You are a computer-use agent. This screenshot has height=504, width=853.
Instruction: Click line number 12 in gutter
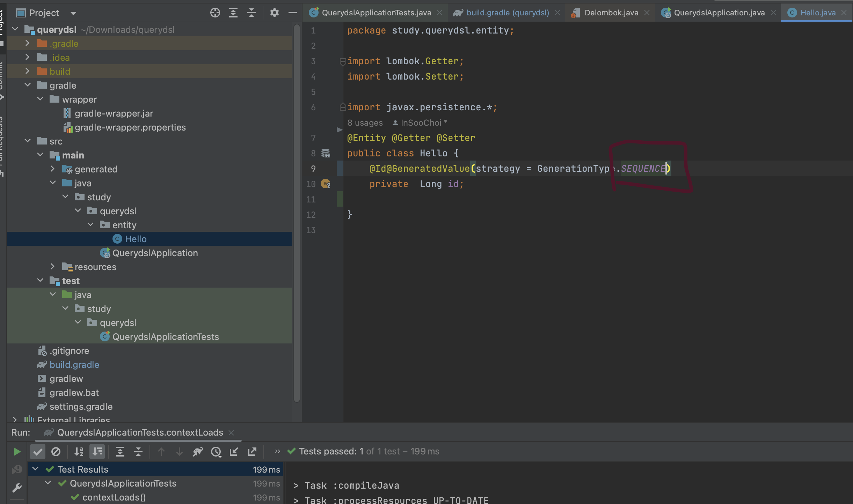(x=311, y=215)
